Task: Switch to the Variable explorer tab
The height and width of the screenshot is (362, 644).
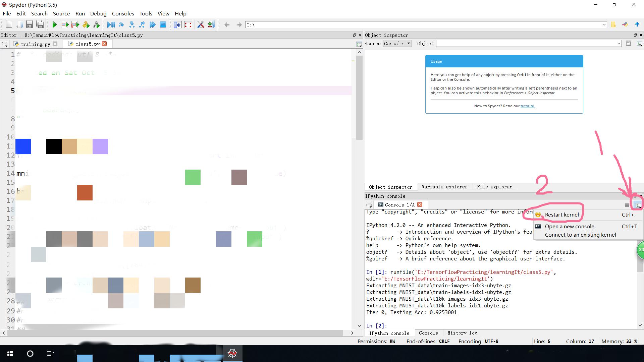Action: [445, 187]
